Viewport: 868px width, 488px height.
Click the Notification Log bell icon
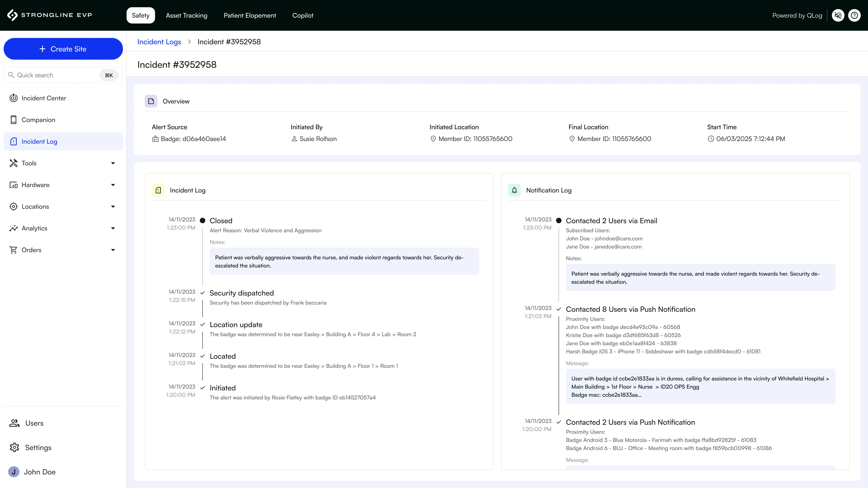point(514,190)
